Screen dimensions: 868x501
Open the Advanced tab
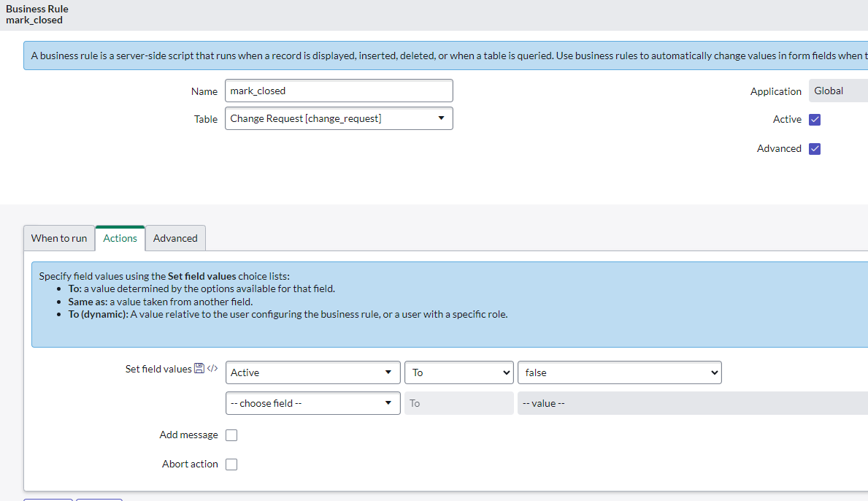(175, 238)
